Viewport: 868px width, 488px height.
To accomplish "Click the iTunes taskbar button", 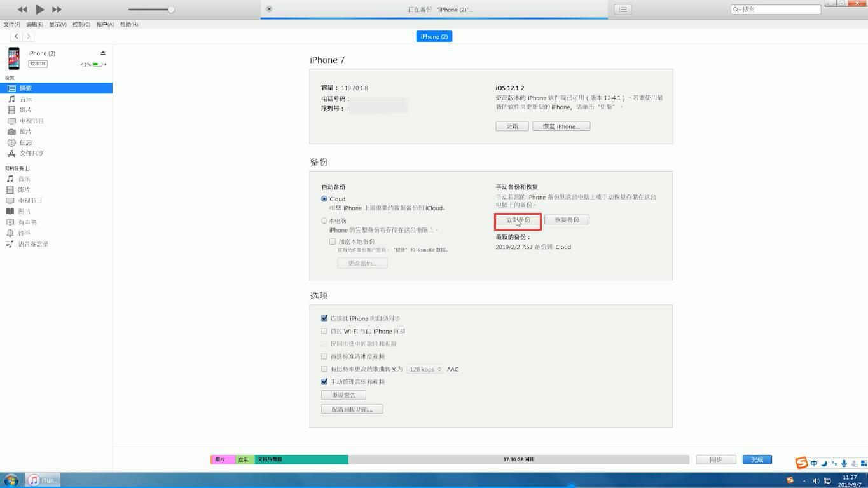I will pyautogui.click(x=43, y=480).
